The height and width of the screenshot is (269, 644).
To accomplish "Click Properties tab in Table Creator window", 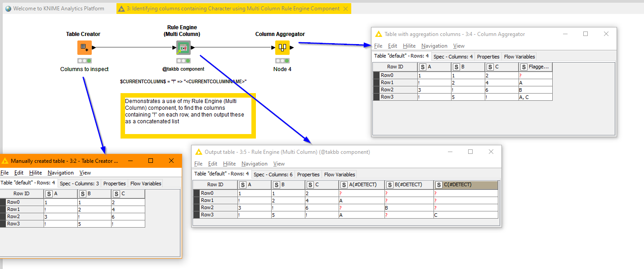I will pyautogui.click(x=115, y=184).
